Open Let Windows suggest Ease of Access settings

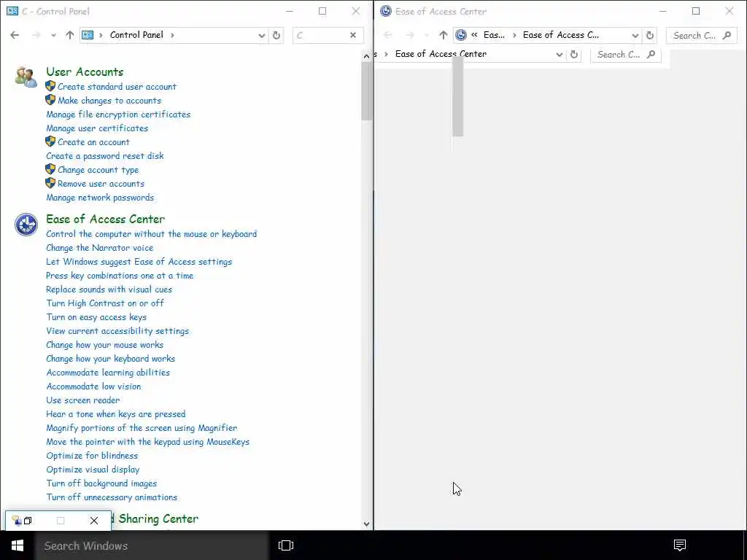[x=139, y=262]
